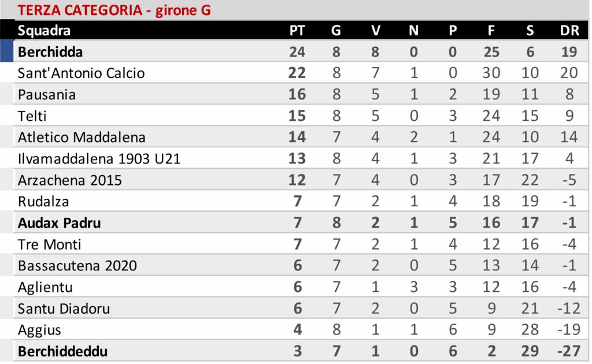Select Sant'Antonio Calcio team row
Viewport: 592px width, 364px height.
pyautogui.click(x=81, y=73)
